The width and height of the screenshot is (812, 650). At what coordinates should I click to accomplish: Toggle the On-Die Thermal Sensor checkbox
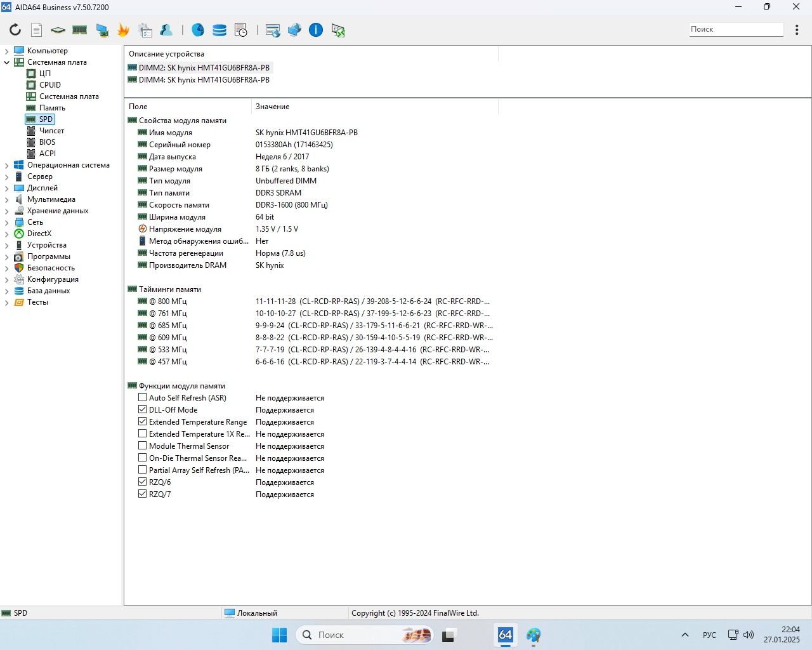pyautogui.click(x=143, y=458)
